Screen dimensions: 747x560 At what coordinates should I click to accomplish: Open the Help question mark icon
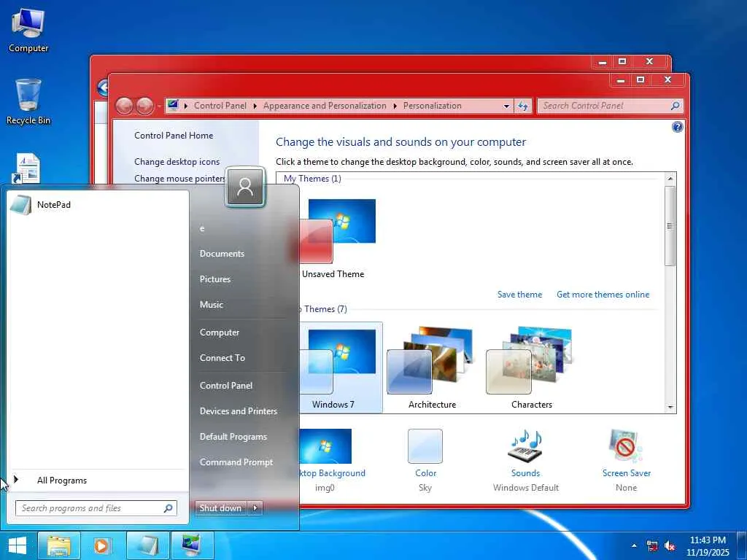click(677, 127)
